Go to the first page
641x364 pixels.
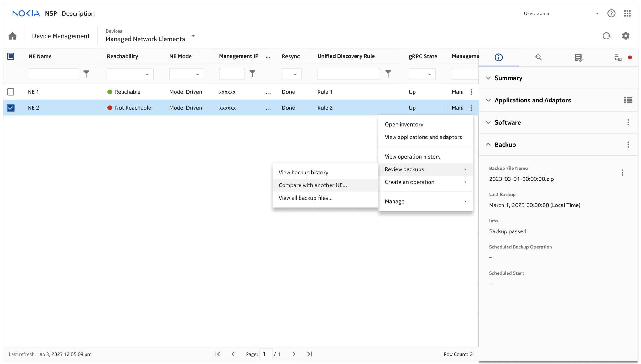(217, 354)
